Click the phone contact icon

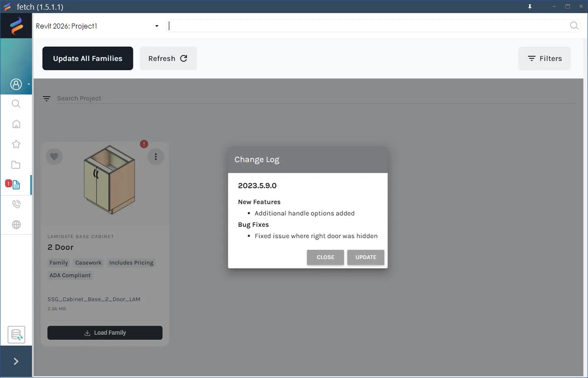(x=16, y=204)
